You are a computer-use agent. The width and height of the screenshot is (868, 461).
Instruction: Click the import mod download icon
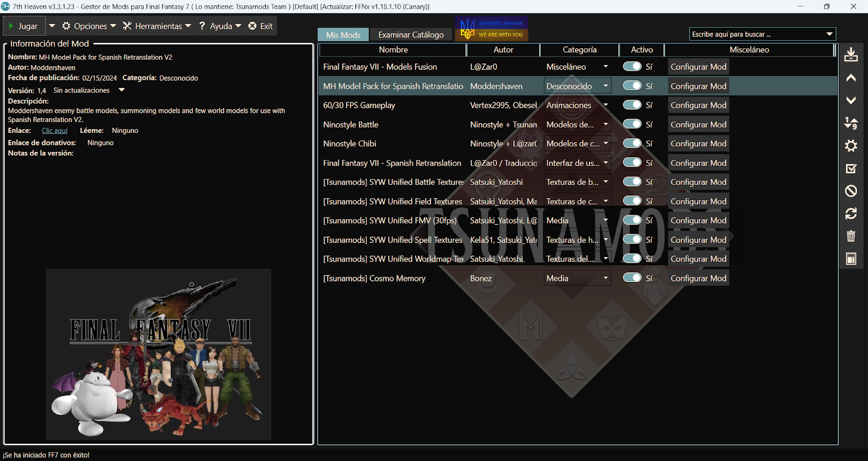click(851, 54)
